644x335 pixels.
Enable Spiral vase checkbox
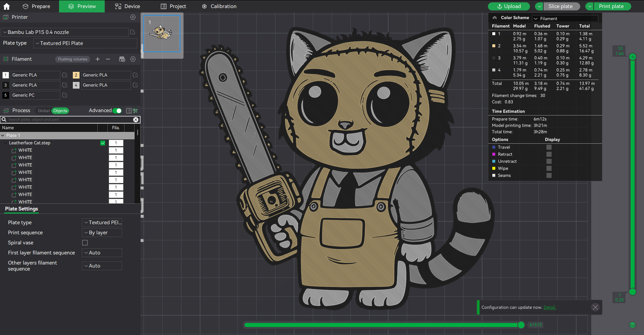[85, 243]
